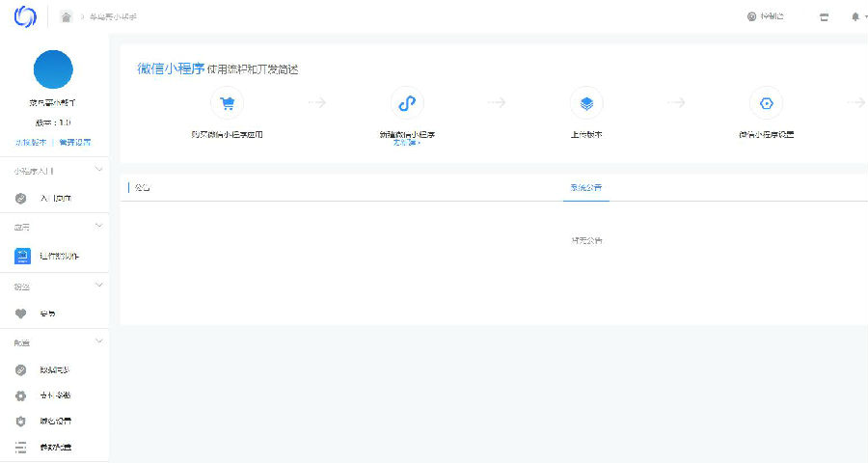Open the blue app icon item under 应用 section
The height and width of the screenshot is (463, 868).
[22, 256]
